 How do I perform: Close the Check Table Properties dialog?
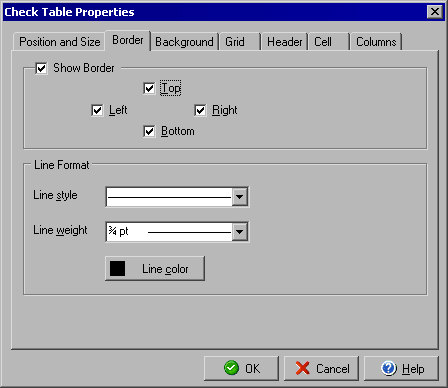pos(435,12)
